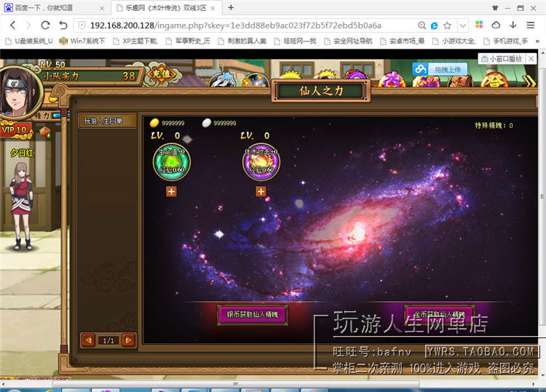Click the 特殊精魄: 0 label
The height and width of the screenshot is (392, 546).
(494, 125)
